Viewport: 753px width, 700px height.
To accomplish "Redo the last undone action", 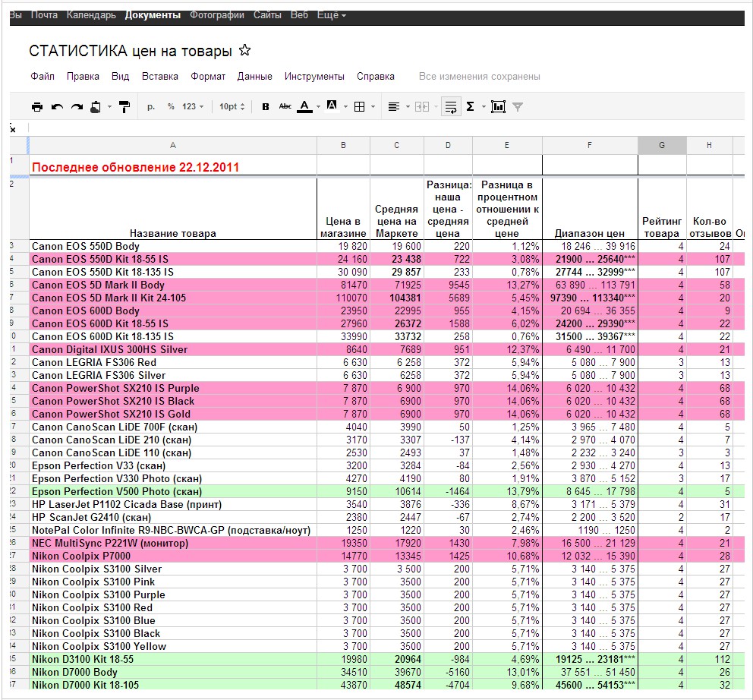I will [77, 106].
